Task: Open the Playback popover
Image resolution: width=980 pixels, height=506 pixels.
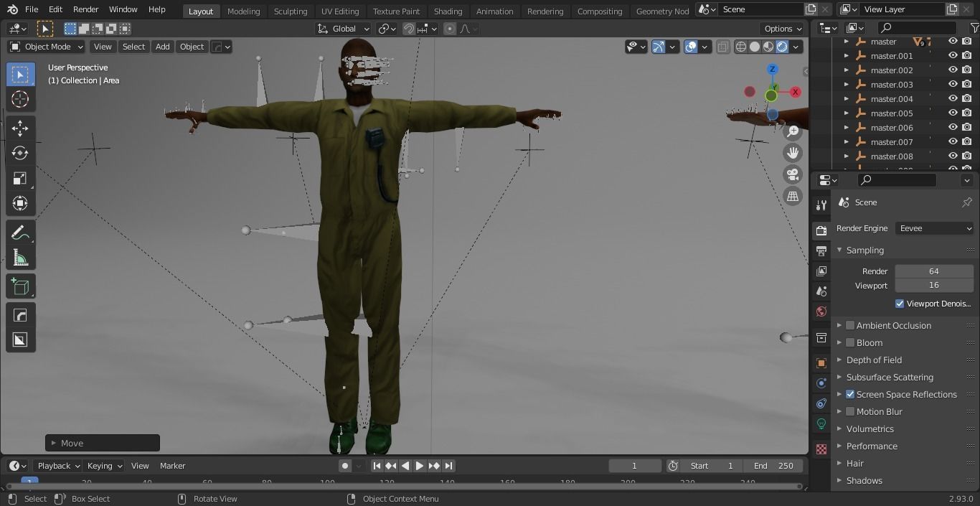Action: [58, 466]
